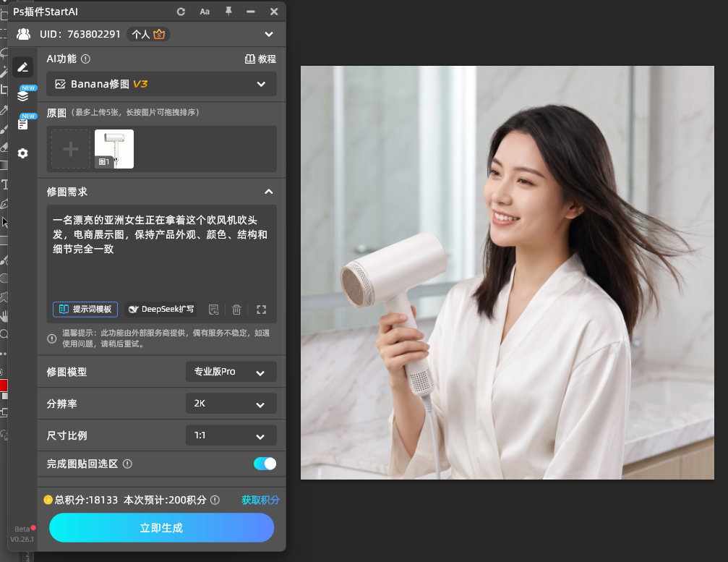728x562 pixels.
Task: Expand the UID account chevron
Action: click(269, 35)
